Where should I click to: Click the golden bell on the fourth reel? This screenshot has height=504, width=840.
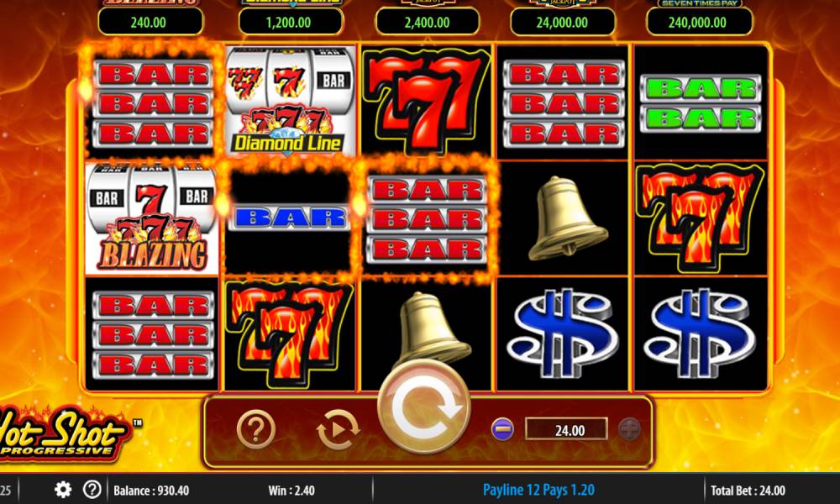565,218
